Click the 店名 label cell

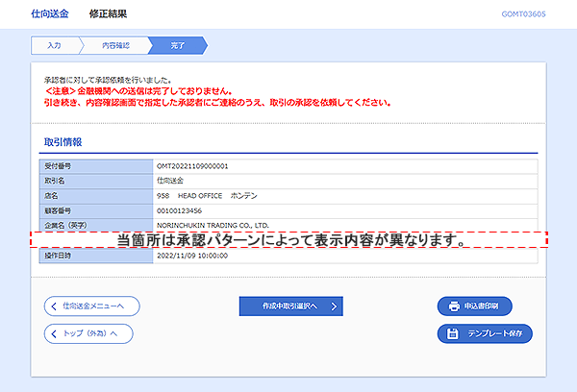96,196
